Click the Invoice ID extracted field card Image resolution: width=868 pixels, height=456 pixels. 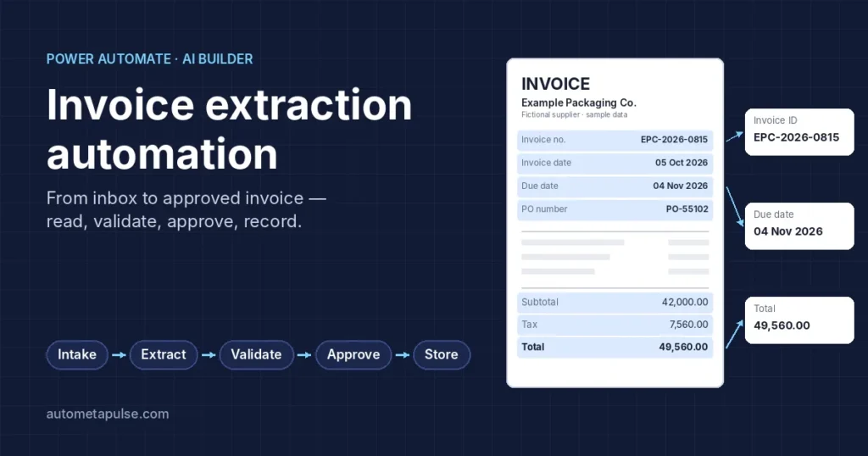(x=799, y=131)
